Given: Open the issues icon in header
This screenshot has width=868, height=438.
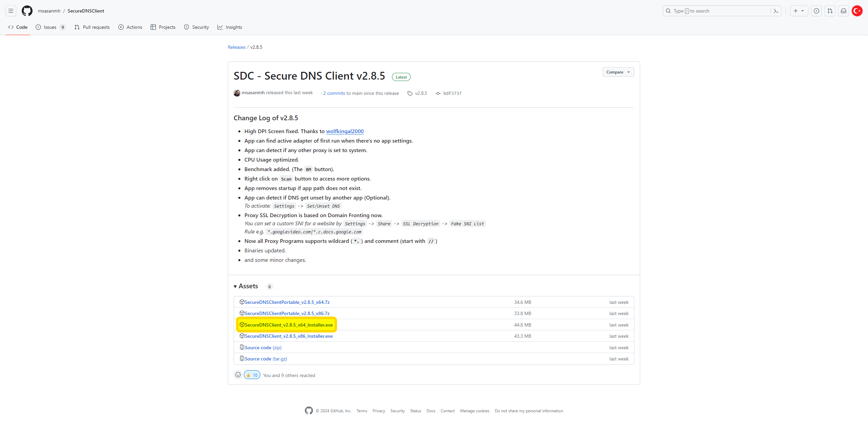Looking at the screenshot, I should click(x=816, y=11).
